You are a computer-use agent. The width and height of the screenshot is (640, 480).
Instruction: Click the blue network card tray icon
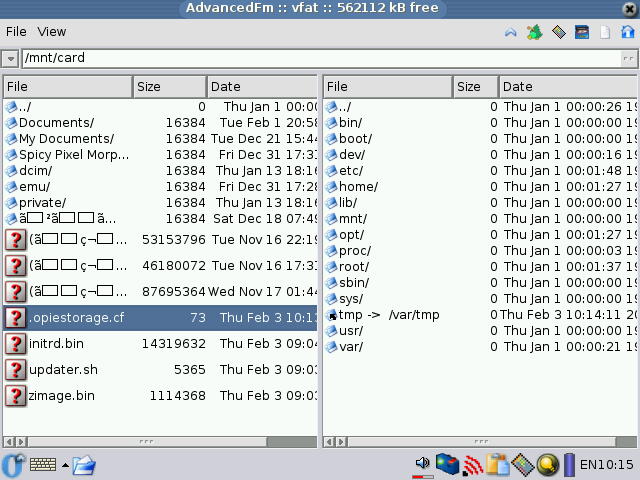point(447,464)
